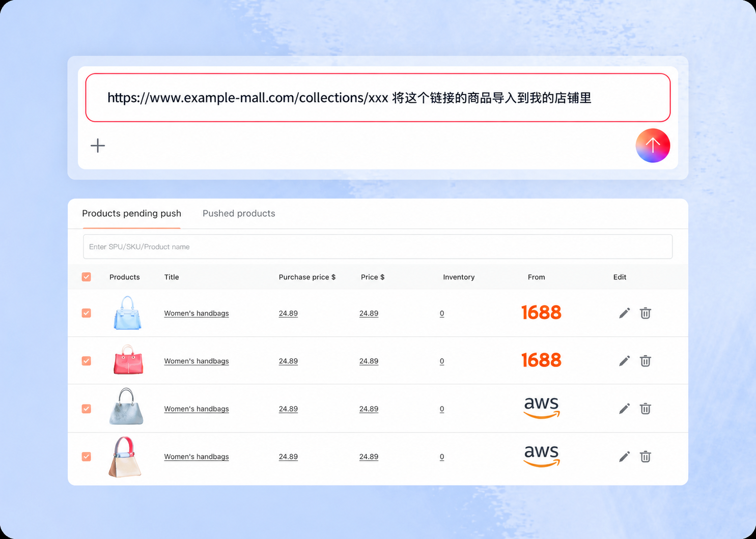Delete the gray handbag product row
Image resolution: width=756 pixels, height=539 pixels.
pos(646,409)
